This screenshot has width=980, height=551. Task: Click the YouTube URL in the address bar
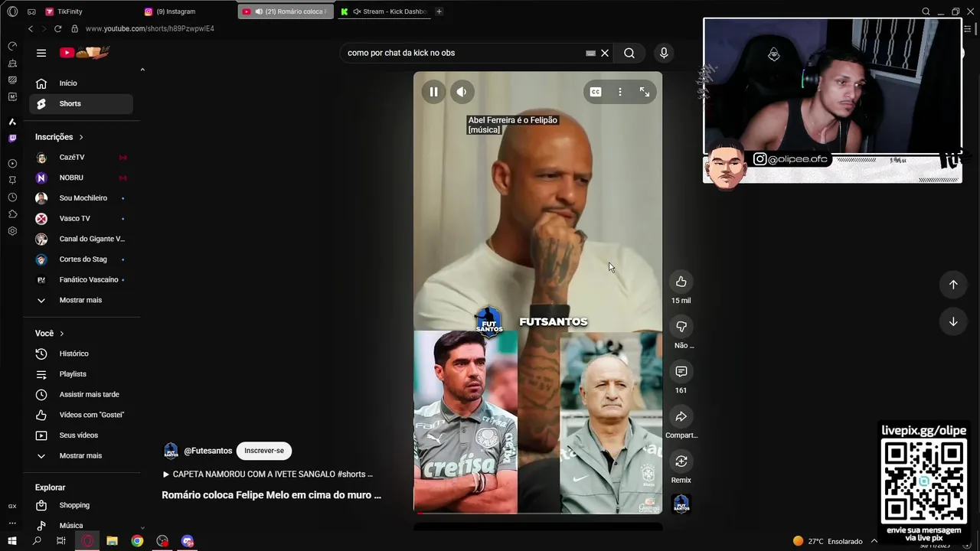tap(150, 29)
